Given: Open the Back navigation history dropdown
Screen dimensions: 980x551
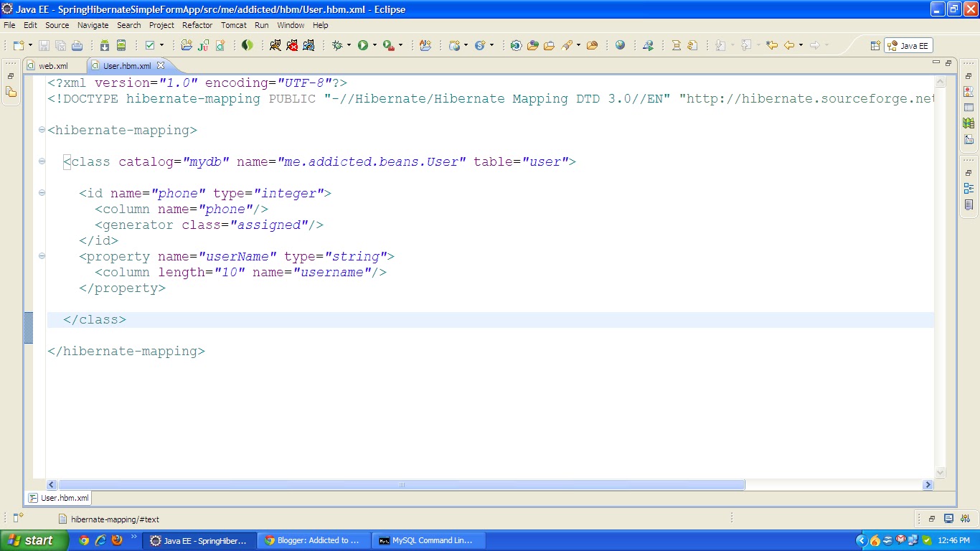Looking at the screenshot, I should [x=801, y=44].
